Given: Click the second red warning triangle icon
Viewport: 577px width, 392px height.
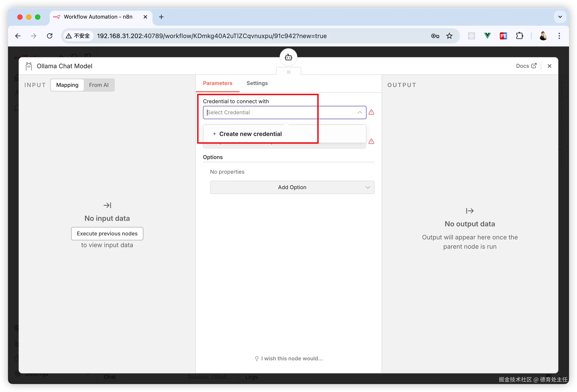Looking at the screenshot, I should click(x=371, y=142).
